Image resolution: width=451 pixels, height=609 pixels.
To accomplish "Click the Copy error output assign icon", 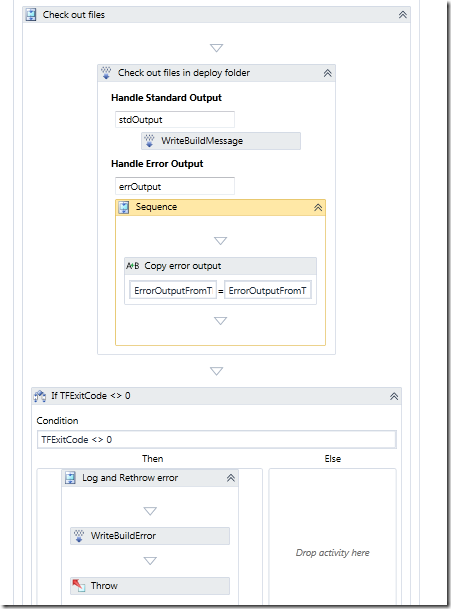I will (x=132, y=266).
